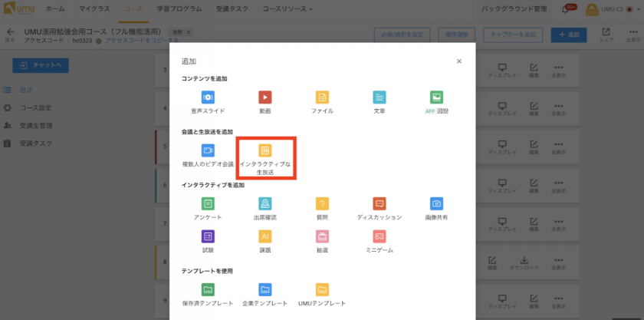Add 出席確認 attendance check
644x320 pixels.
[265, 203]
